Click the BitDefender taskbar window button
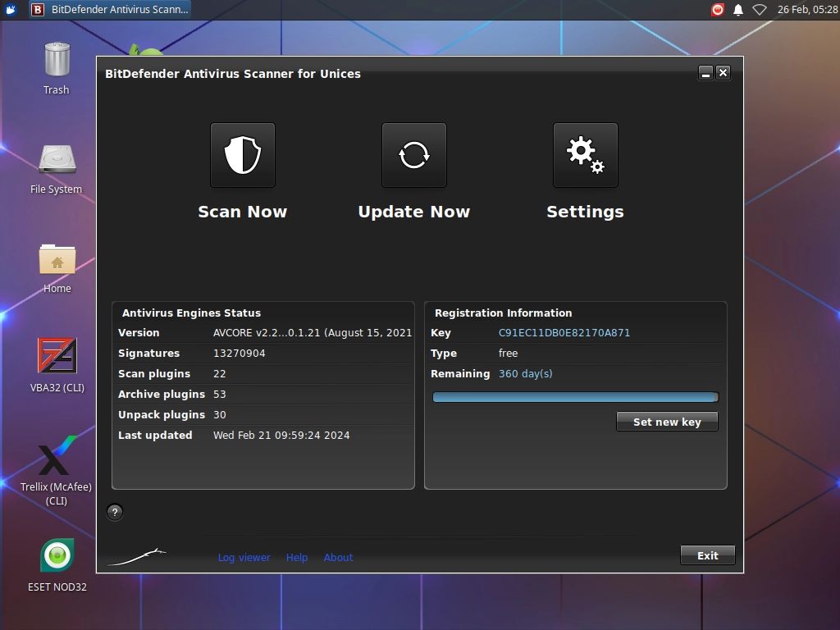 click(x=110, y=9)
